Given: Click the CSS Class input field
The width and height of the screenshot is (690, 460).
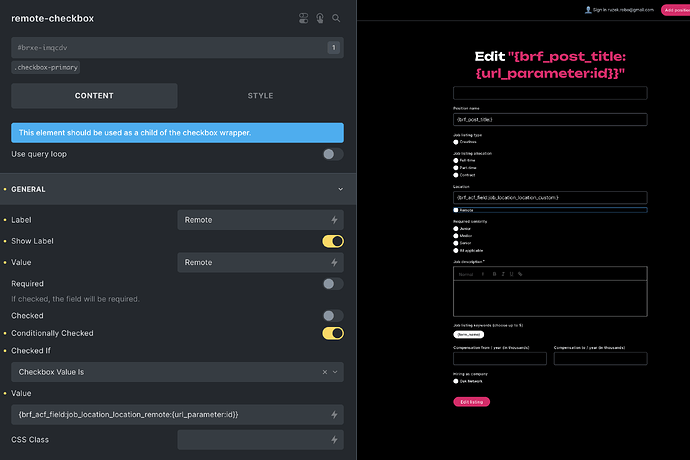Looking at the screenshot, I should click(x=261, y=440).
